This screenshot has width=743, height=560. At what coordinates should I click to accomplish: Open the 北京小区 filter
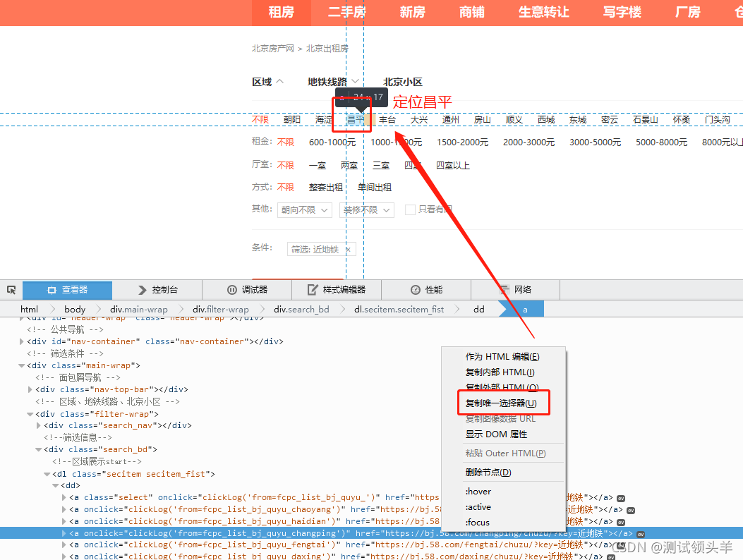point(402,82)
